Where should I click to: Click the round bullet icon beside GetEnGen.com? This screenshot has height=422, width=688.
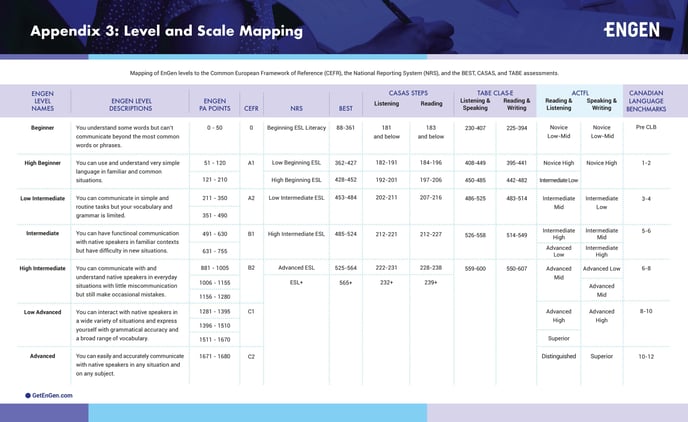[28, 395]
